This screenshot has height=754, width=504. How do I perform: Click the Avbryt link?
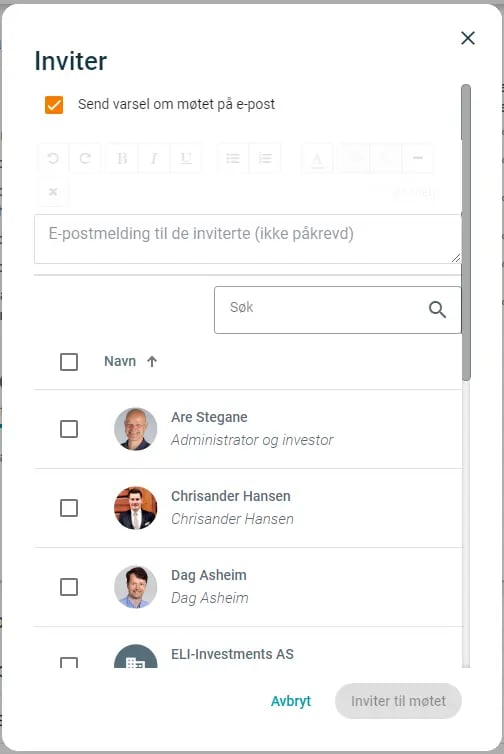coord(291,701)
